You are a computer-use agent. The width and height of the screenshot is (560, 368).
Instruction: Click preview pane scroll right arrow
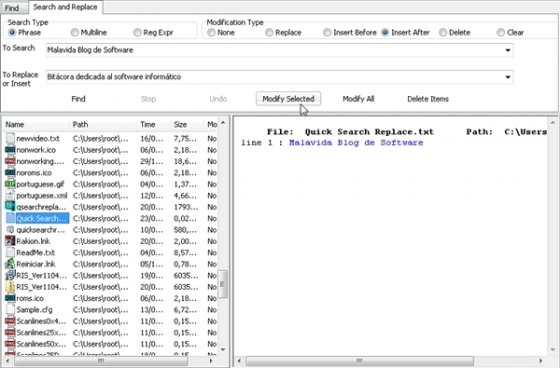click(x=541, y=361)
